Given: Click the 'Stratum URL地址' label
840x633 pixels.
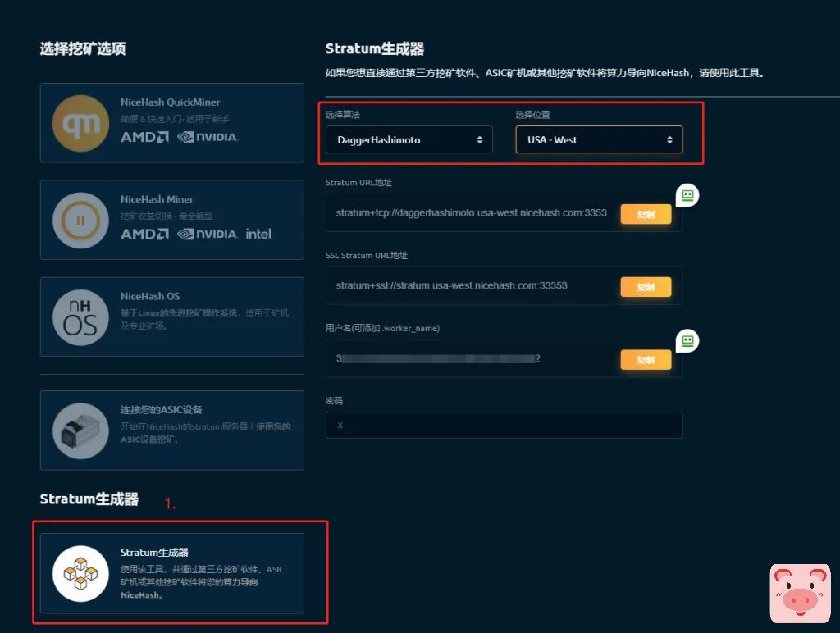Looking at the screenshot, I should pyautogui.click(x=358, y=183).
